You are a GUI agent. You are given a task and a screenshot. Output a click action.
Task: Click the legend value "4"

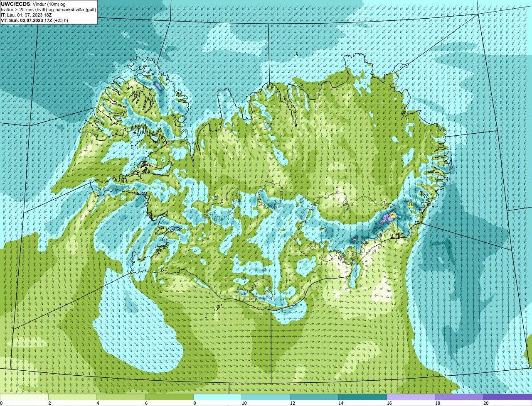pyautogui.click(x=98, y=403)
